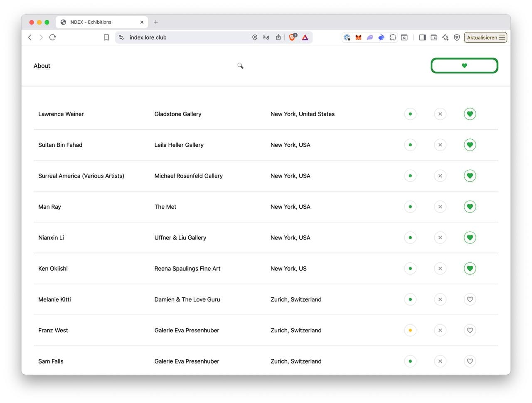The height and width of the screenshot is (403, 532).
Task: Open the extensions puzzle piece menu
Action: tap(393, 37)
